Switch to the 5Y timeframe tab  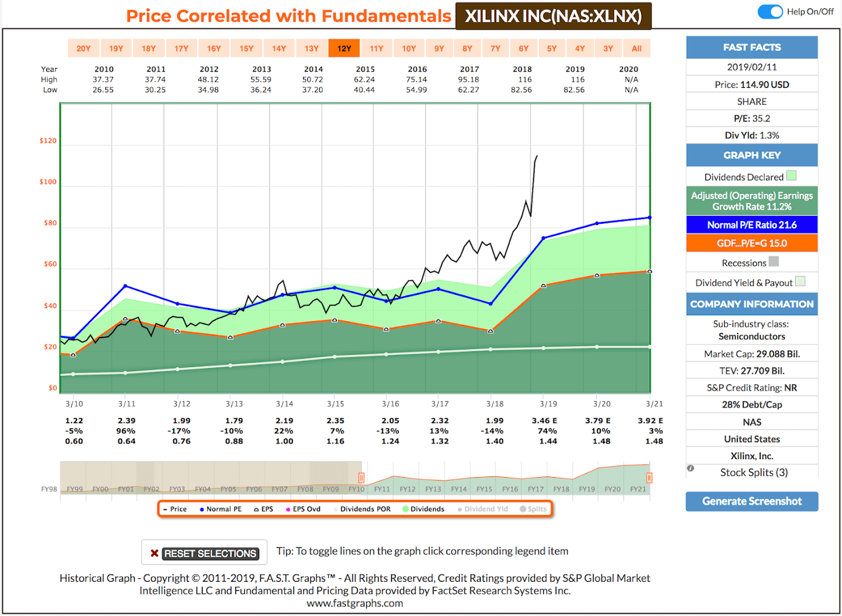point(552,48)
